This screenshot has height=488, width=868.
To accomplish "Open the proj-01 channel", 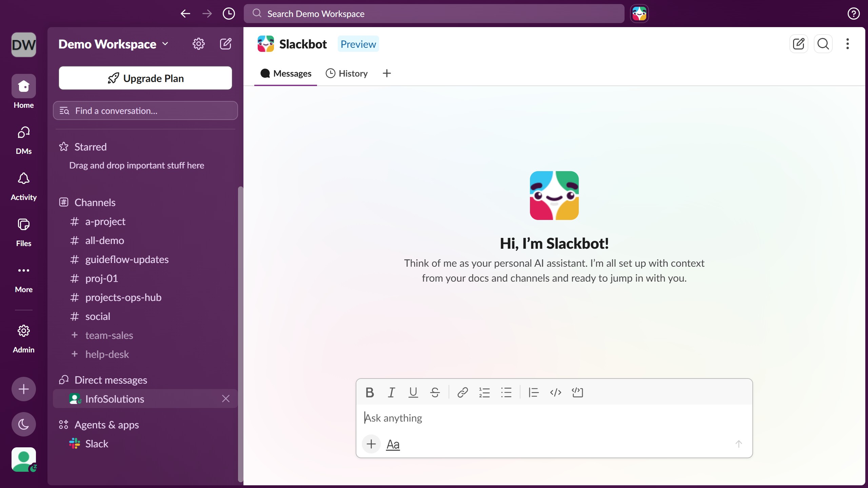I will (145, 278).
